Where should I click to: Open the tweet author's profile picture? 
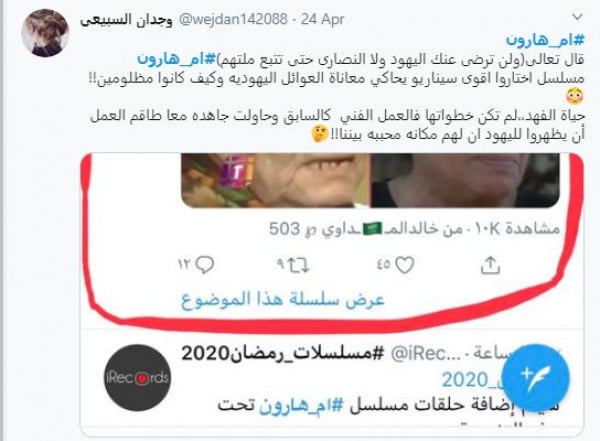[45, 33]
